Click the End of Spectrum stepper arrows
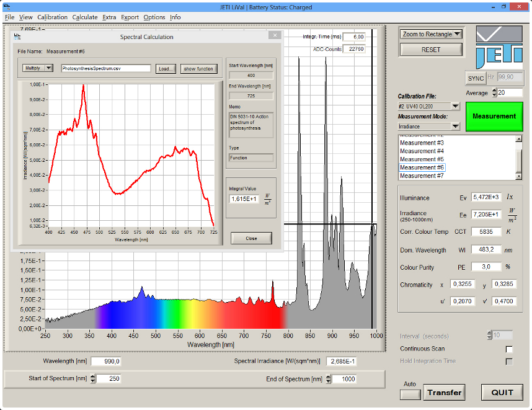The width and height of the screenshot is (532, 410). (x=327, y=379)
